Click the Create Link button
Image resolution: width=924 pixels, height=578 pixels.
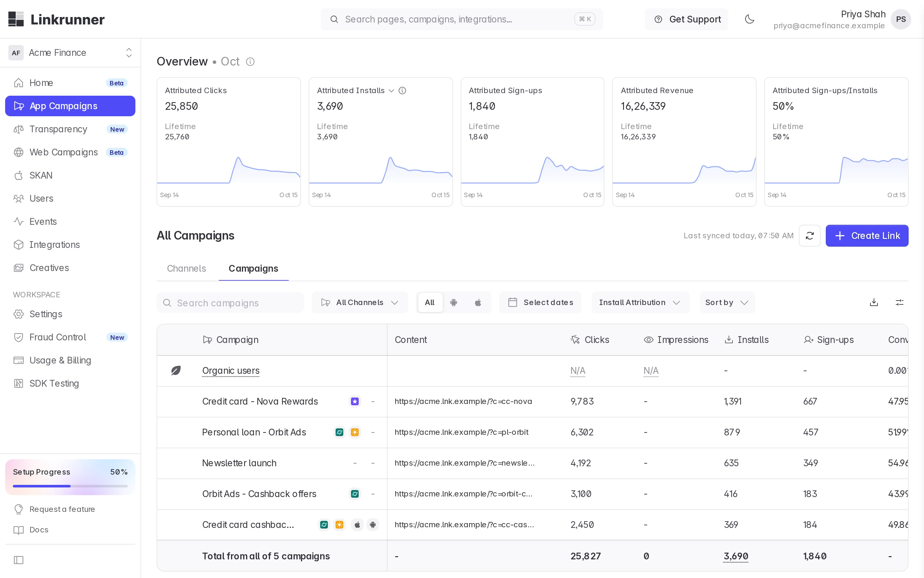pos(867,235)
